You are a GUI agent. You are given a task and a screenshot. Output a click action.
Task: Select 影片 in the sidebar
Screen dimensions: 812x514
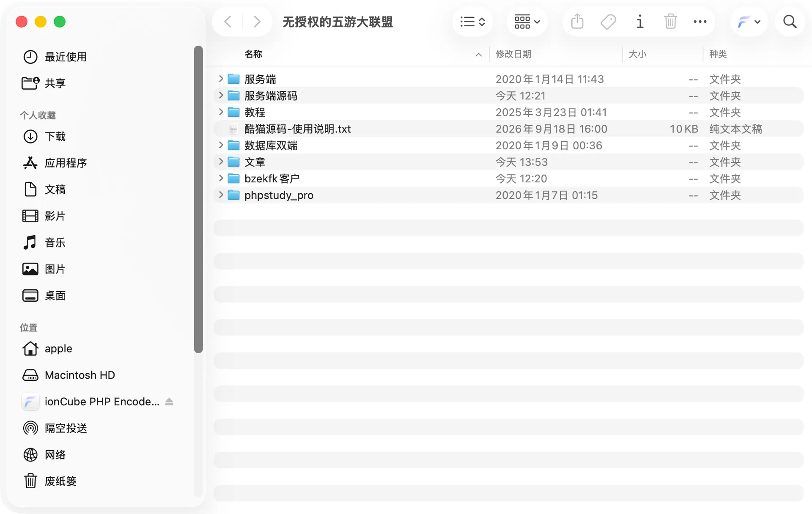point(55,216)
